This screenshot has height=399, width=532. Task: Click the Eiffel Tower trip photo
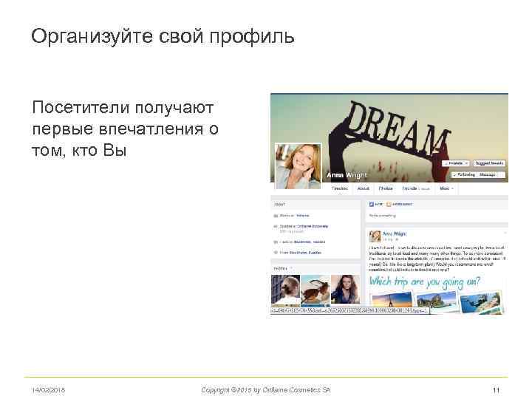[392, 301]
